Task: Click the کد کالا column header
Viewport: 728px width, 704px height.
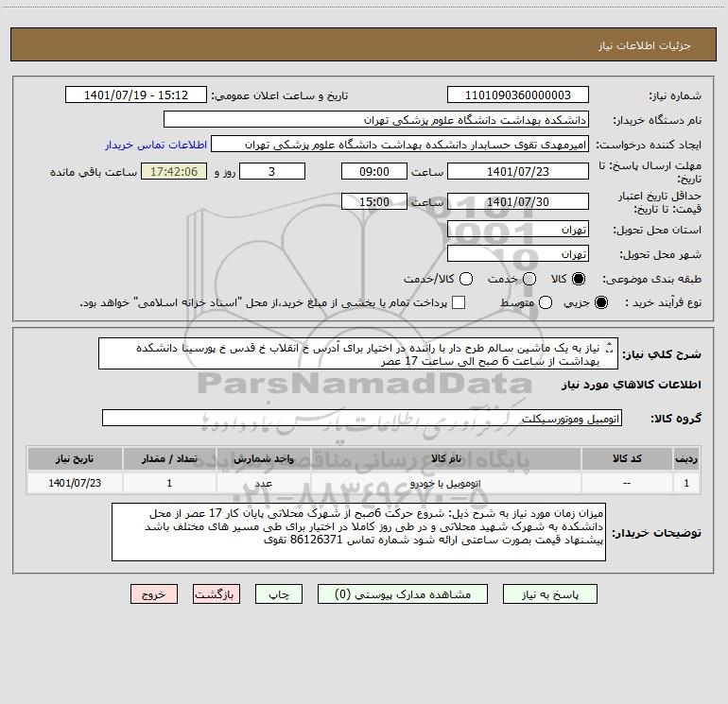Action: 626,459
